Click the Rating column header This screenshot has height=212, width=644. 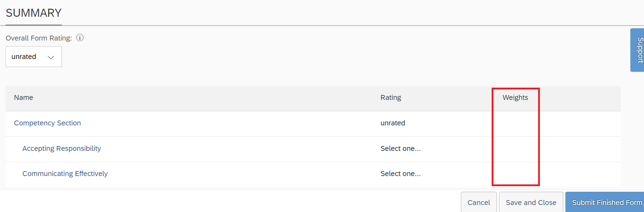[x=391, y=97]
